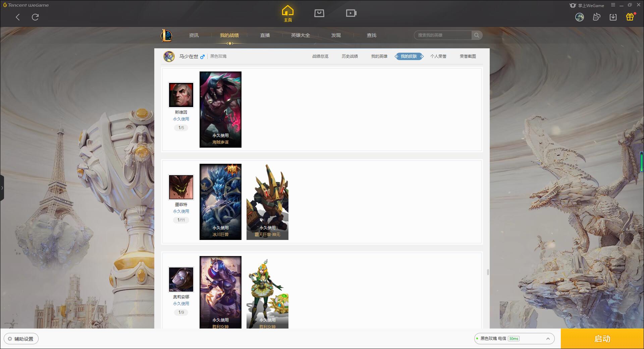Viewport: 644px width, 349px height.
Task: Open 我的英雄 sub-tab
Action: click(x=379, y=56)
